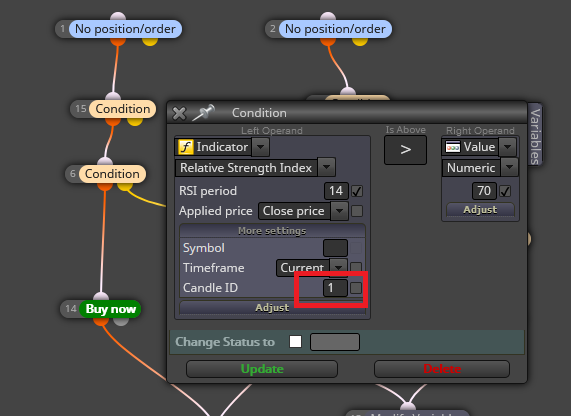Close the Condition dialog with X icon
The height and width of the screenshot is (416, 571).
pyautogui.click(x=179, y=113)
